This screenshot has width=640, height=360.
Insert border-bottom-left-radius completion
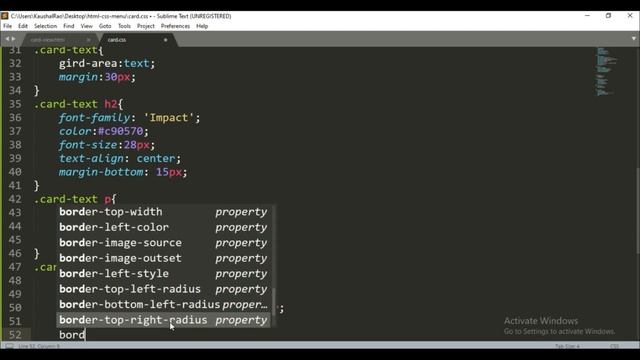(x=163, y=305)
